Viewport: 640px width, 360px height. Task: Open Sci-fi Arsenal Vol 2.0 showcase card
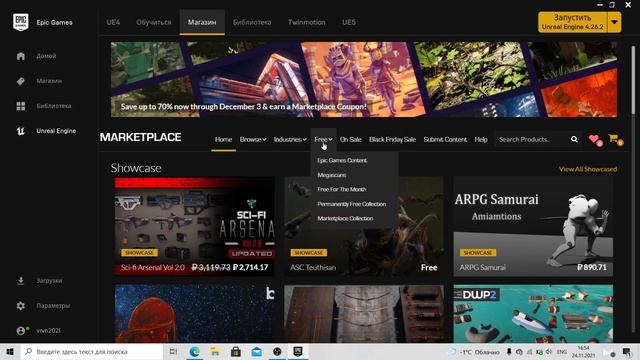[x=194, y=226]
